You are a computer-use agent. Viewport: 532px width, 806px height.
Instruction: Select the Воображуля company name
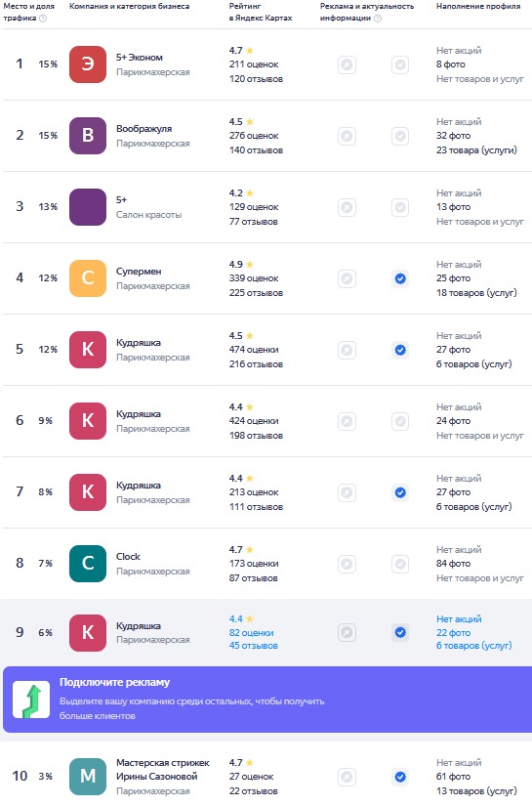[x=143, y=129]
